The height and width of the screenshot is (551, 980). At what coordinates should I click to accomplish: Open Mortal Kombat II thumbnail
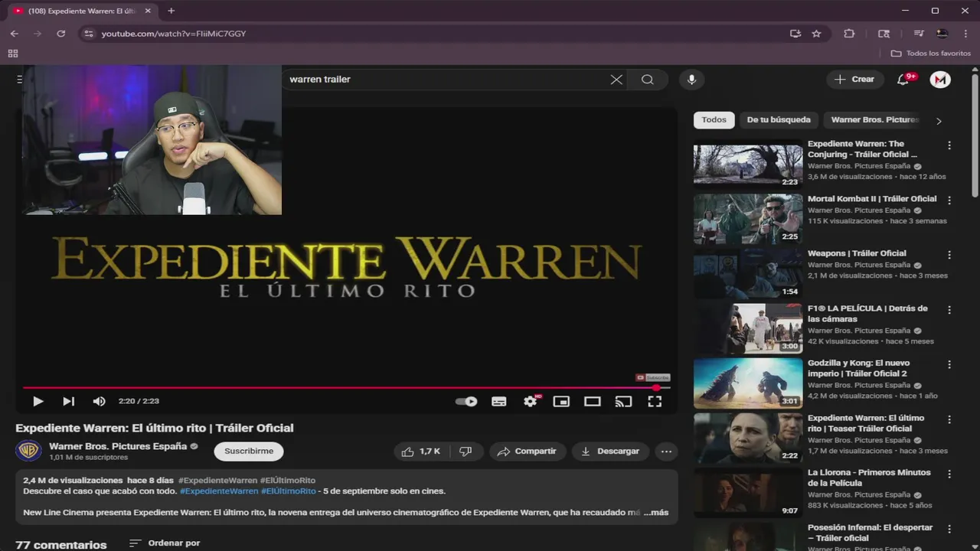(748, 219)
